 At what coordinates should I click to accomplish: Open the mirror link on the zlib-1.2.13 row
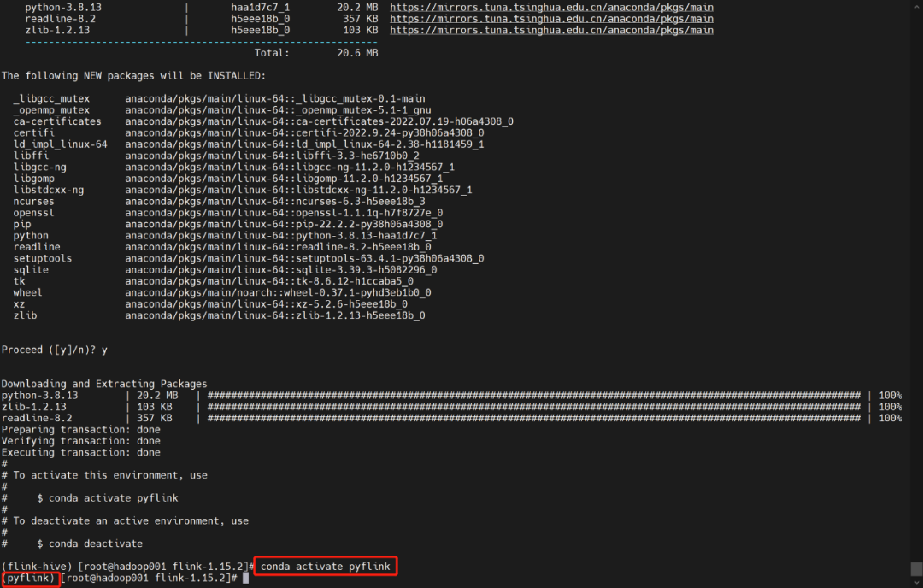pos(551,30)
